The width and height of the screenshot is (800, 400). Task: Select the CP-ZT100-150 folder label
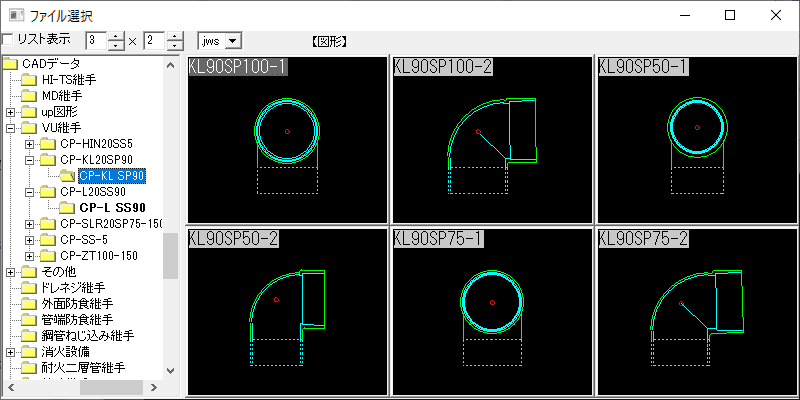point(98,256)
